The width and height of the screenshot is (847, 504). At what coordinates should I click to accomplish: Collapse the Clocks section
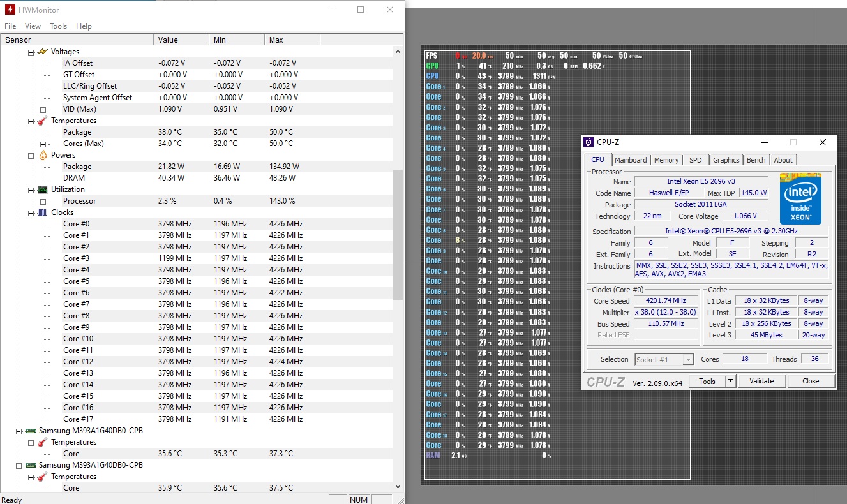click(31, 212)
